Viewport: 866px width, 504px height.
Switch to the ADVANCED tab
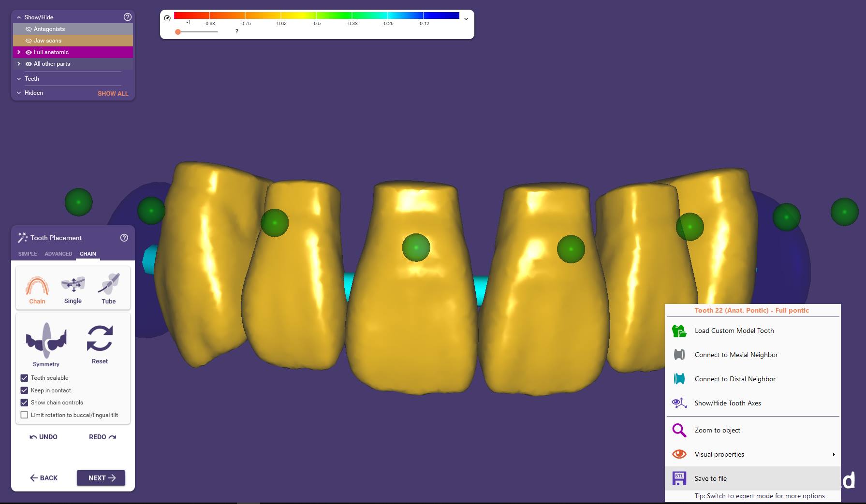pyautogui.click(x=59, y=254)
